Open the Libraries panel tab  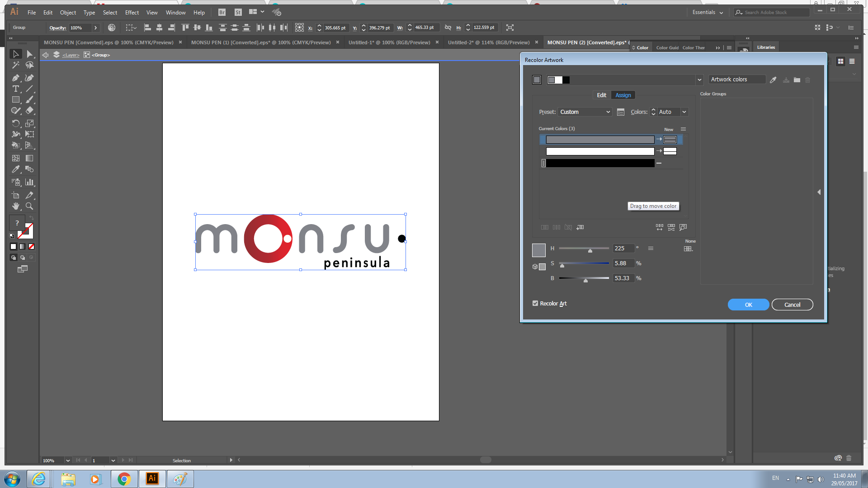point(766,47)
